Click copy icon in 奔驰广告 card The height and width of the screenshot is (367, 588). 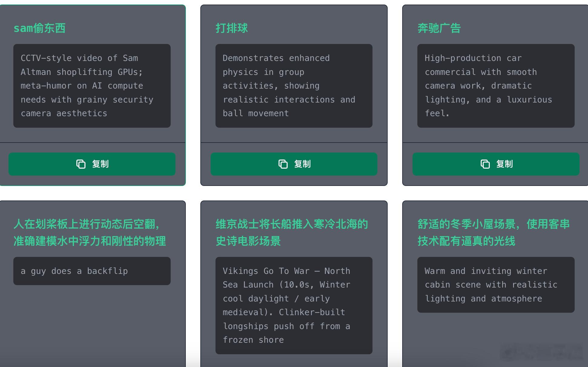click(x=485, y=164)
